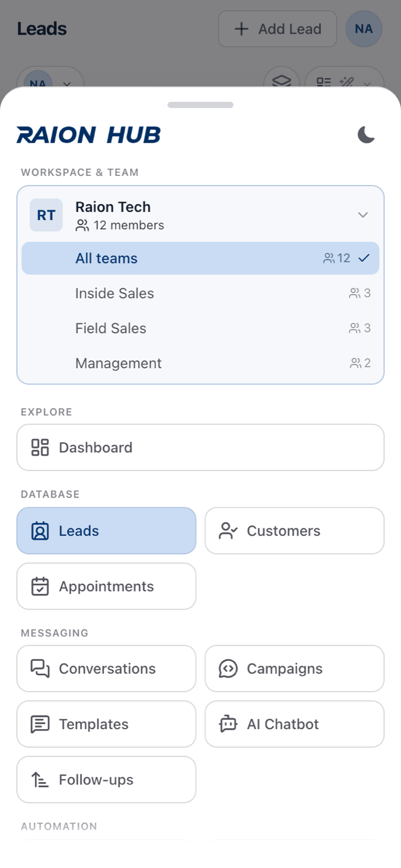Open the Appointments section
Image resolution: width=401 pixels, height=868 pixels.
click(x=106, y=586)
